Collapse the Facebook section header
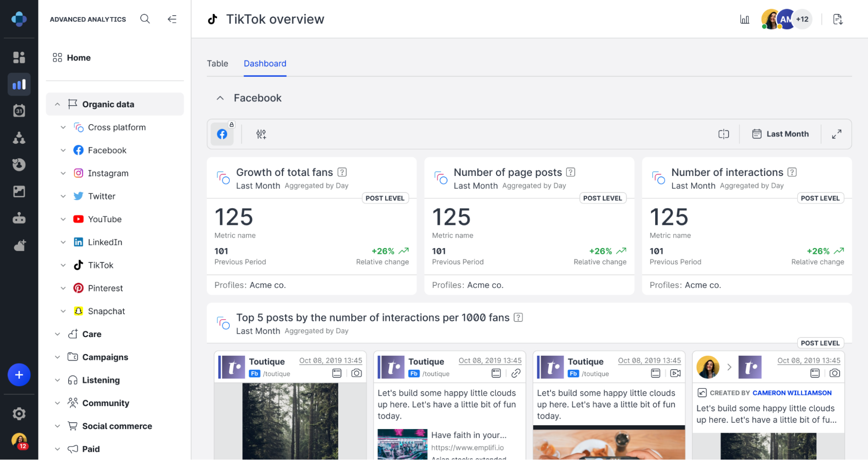Image resolution: width=868 pixels, height=460 pixels. point(221,98)
